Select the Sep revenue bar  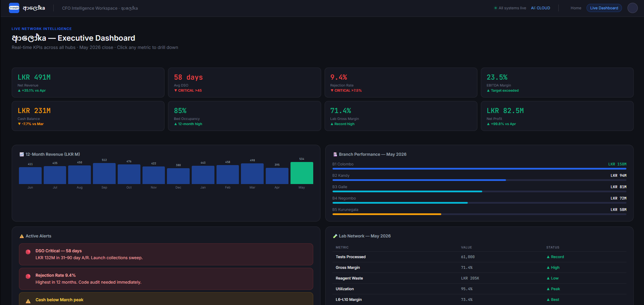(x=104, y=173)
